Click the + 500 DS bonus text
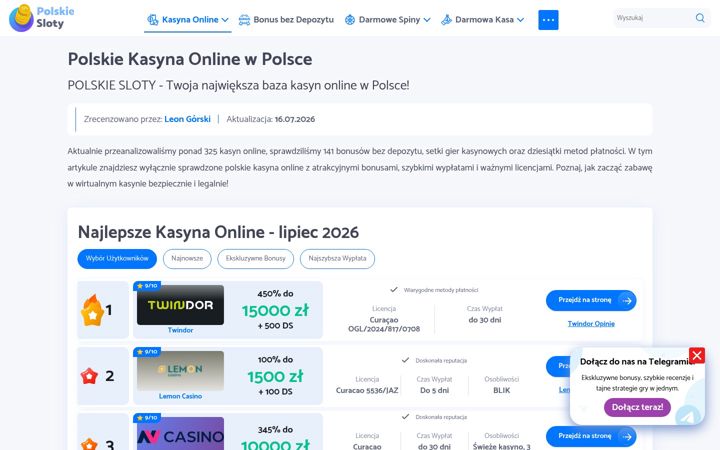 (276, 326)
